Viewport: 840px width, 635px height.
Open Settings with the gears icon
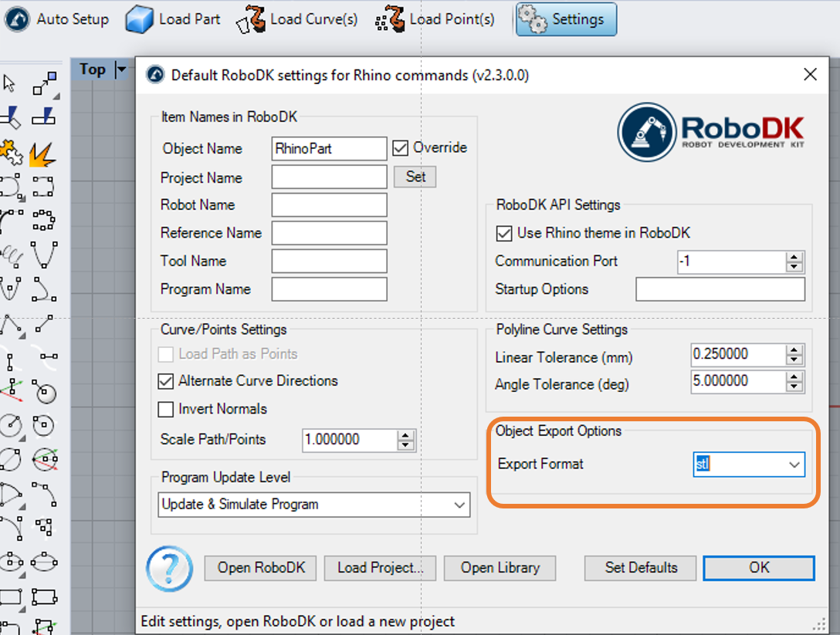pyautogui.click(x=533, y=19)
